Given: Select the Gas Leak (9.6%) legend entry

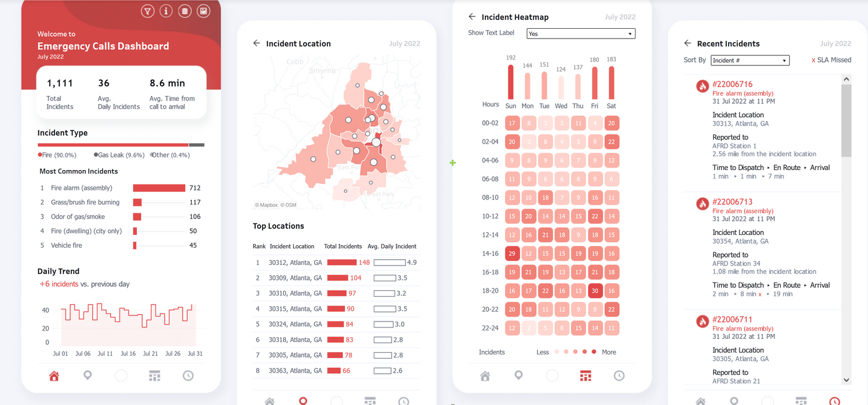Looking at the screenshot, I should (x=120, y=155).
